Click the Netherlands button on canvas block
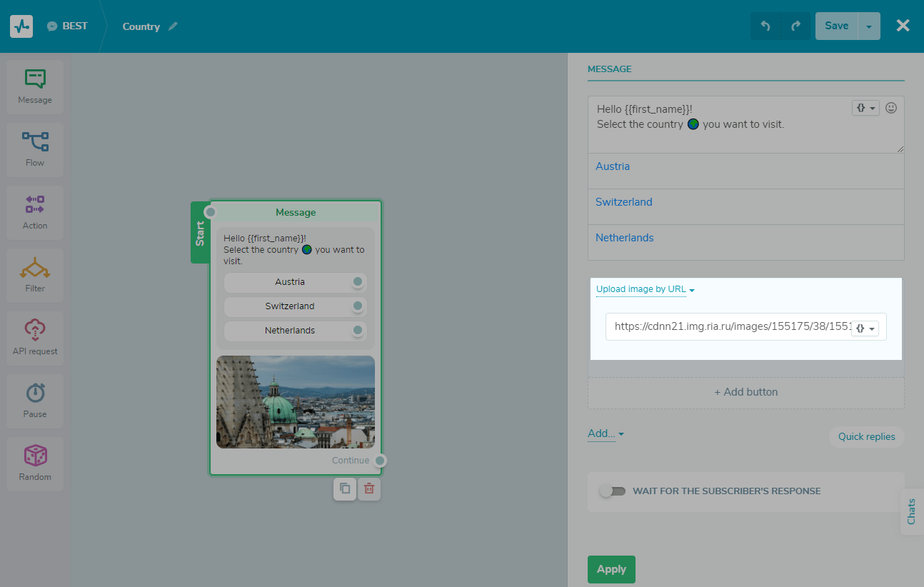The width and height of the screenshot is (924, 587). pyautogui.click(x=290, y=331)
